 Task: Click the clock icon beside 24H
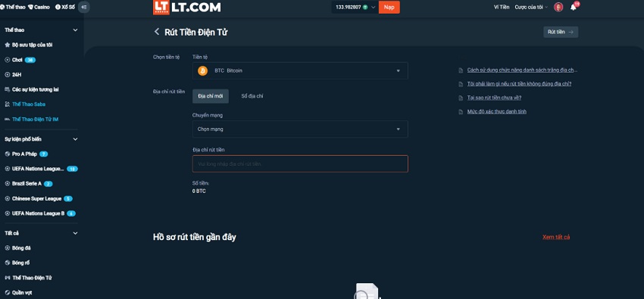(x=7, y=75)
